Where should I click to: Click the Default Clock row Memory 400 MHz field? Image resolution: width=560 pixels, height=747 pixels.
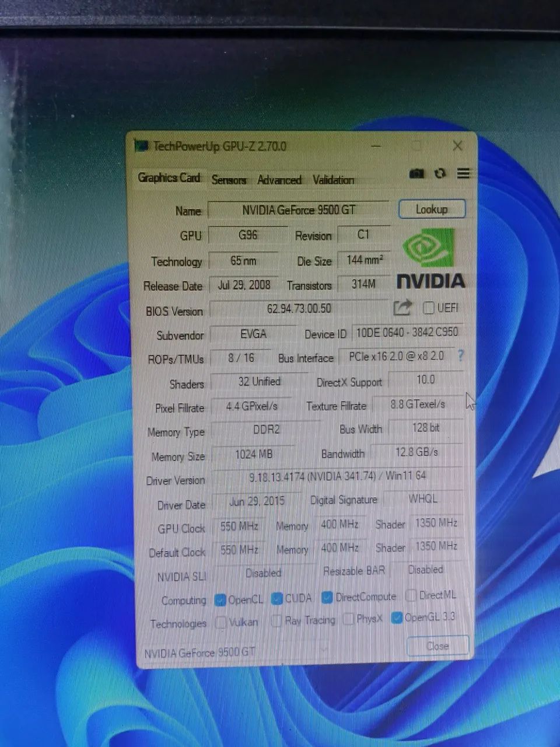340,548
